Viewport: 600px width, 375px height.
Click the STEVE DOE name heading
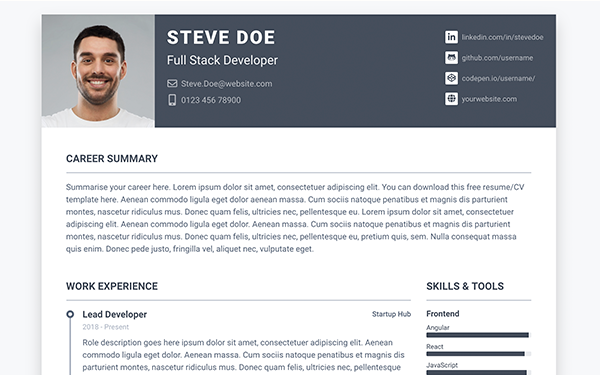click(x=221, y=38)
